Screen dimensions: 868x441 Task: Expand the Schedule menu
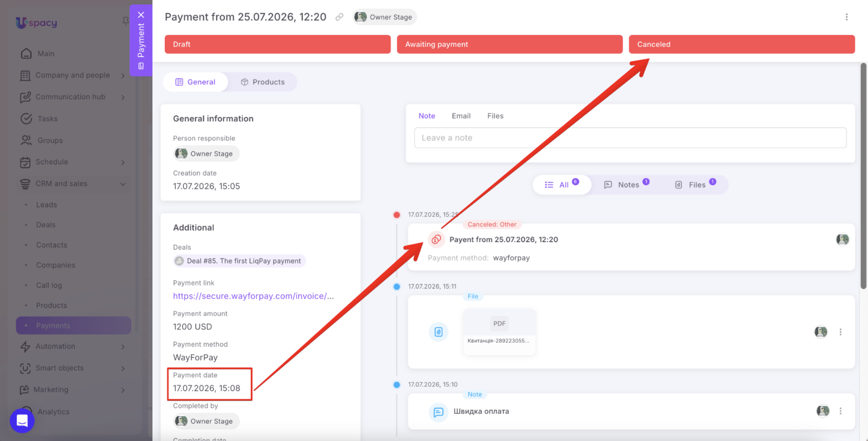123,162
